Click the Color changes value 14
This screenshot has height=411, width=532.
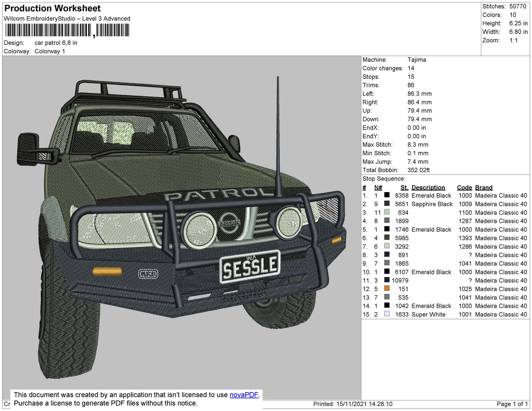coord(411,68)
